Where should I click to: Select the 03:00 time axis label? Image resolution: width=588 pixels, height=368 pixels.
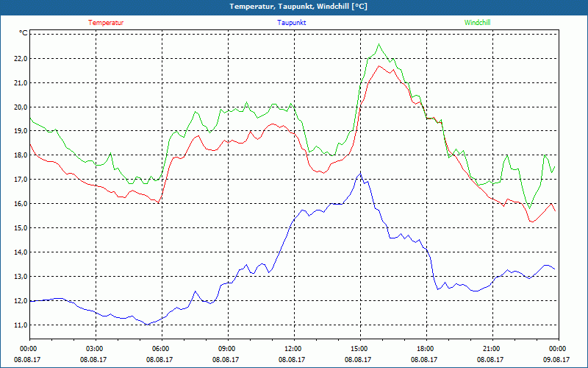tap(95, 349)
